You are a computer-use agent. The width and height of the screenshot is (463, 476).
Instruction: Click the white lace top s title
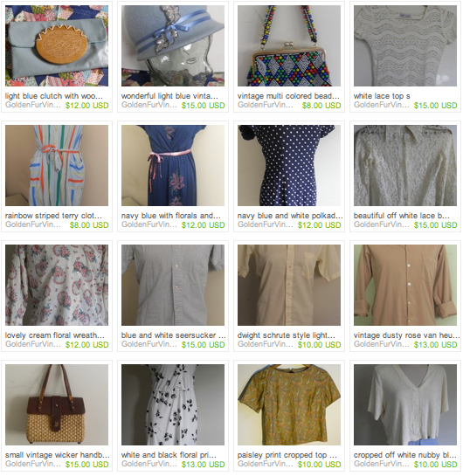382,96
